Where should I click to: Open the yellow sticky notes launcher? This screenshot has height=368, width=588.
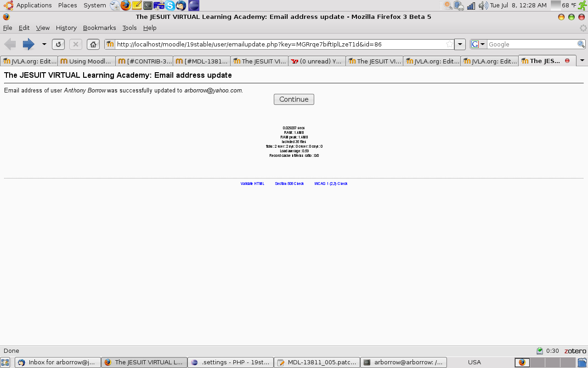point(137,6)
